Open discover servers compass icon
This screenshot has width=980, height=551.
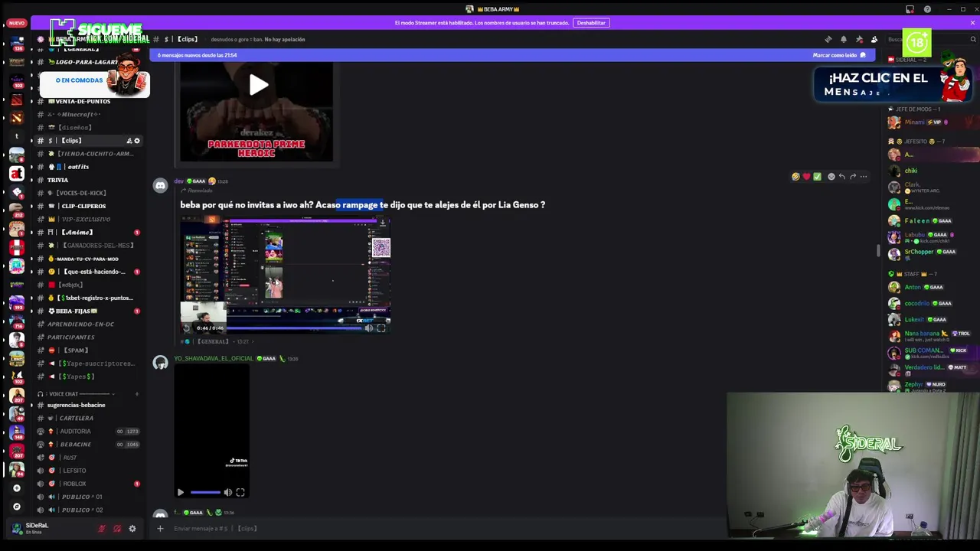tap(17, 506)
